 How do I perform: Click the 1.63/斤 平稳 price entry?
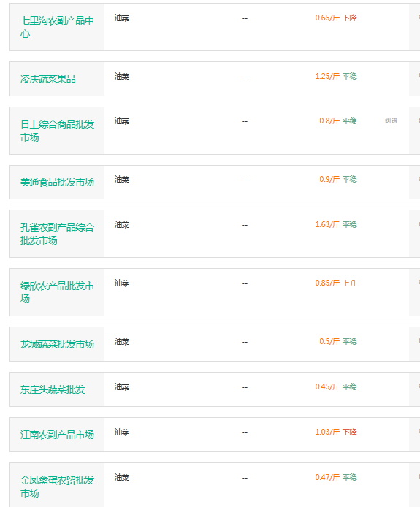[x=336, y=224]
